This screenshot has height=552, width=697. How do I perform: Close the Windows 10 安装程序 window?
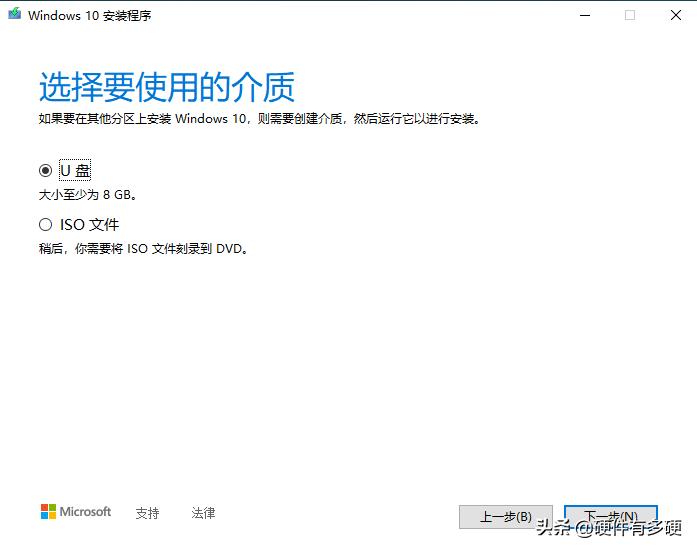[x=676, y=16]
